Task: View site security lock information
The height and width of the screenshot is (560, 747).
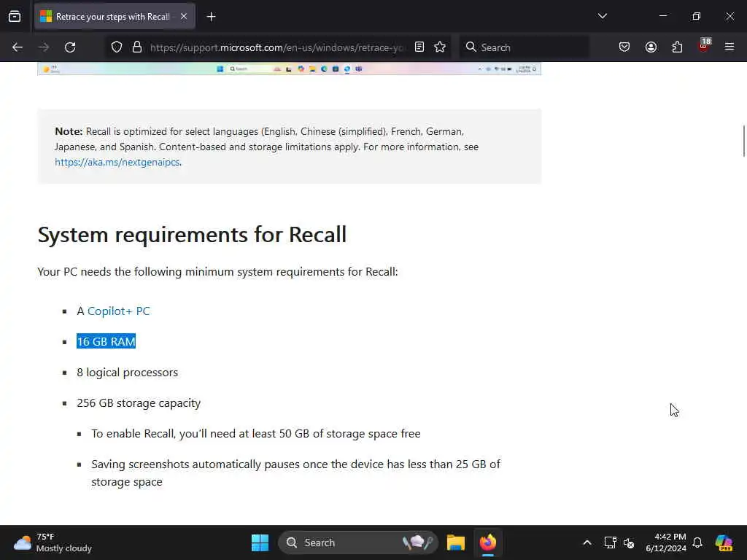Action: [x=137, y=47]
